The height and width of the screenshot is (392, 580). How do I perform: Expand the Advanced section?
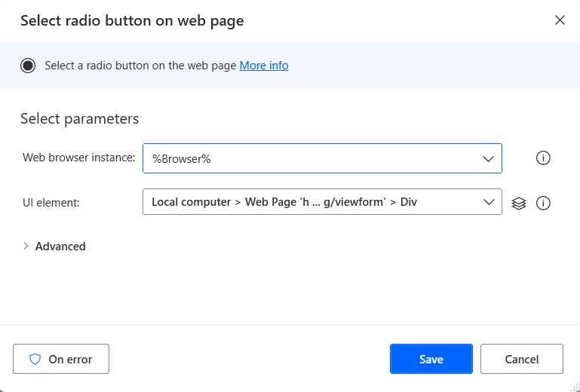point(54,247)
